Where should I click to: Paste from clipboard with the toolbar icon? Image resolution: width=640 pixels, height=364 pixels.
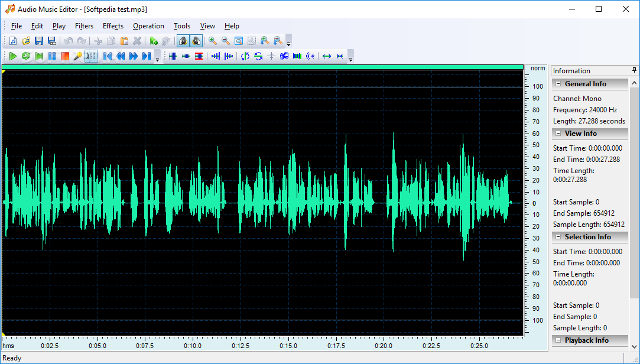pos(124,41)
